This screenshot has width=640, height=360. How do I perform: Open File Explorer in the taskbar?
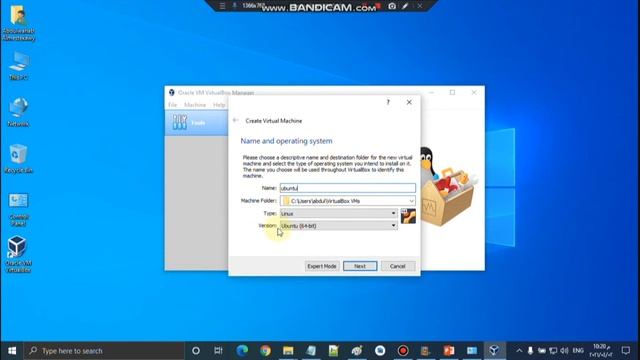(x=288, y=351)
